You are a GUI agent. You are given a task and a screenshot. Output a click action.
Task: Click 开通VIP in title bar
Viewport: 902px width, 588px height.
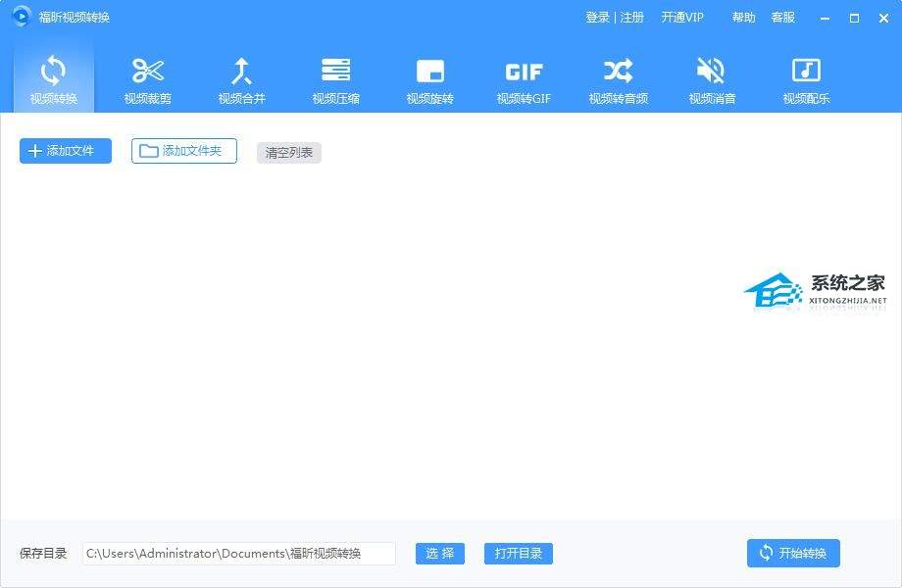tap(682, 18)
